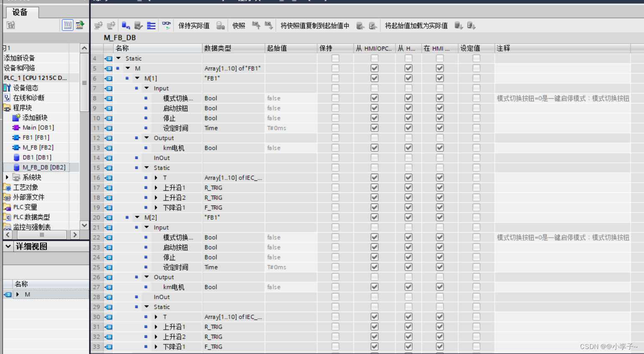This screenshot has width=644, height=354.
Task: Collapse the M[1] array element
Action: [x=137, y=78]
